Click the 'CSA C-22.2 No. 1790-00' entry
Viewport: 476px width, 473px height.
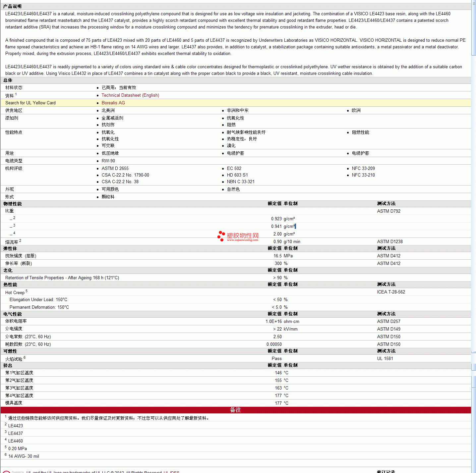pyautogui.click(x=125, y=175)
